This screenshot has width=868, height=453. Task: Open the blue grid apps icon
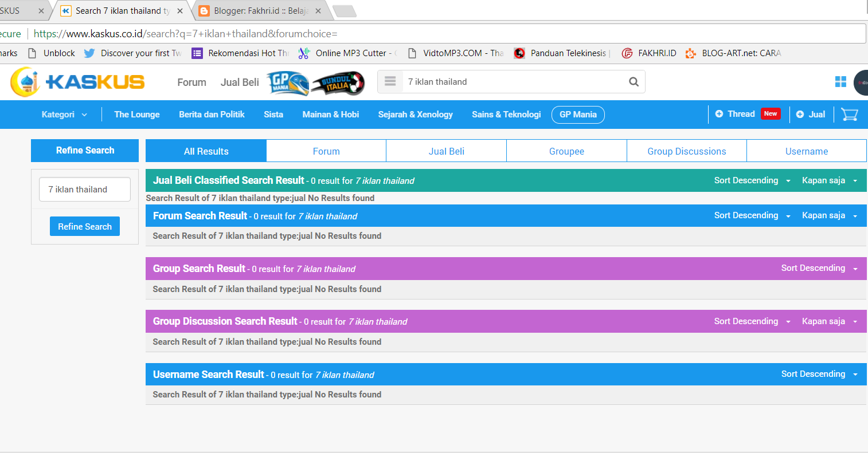840,82
